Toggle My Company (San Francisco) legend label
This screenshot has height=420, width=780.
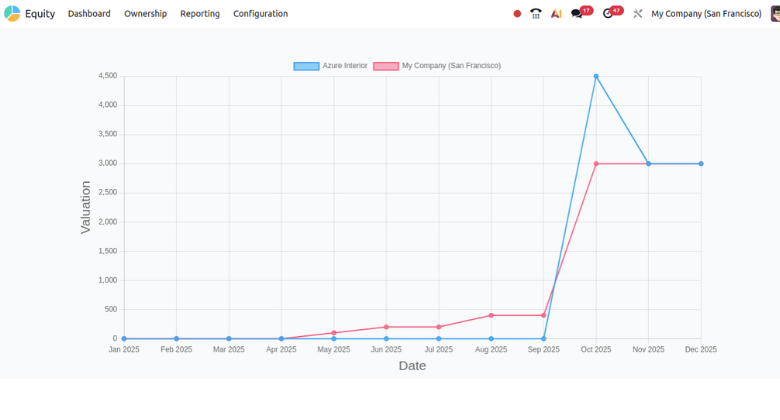[451, 66]
